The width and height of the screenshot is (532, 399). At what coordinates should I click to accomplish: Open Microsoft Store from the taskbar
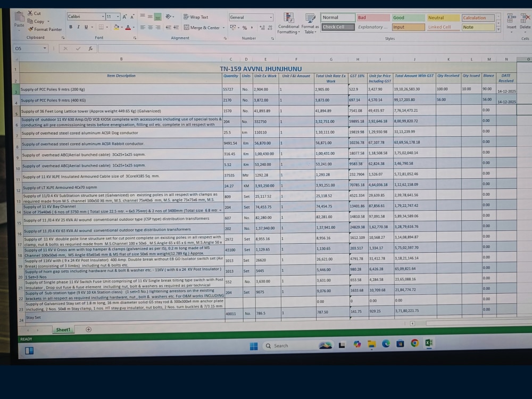click(x=400, y=344)
